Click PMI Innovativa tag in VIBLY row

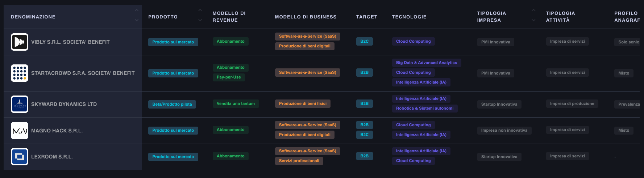(495, 42)
